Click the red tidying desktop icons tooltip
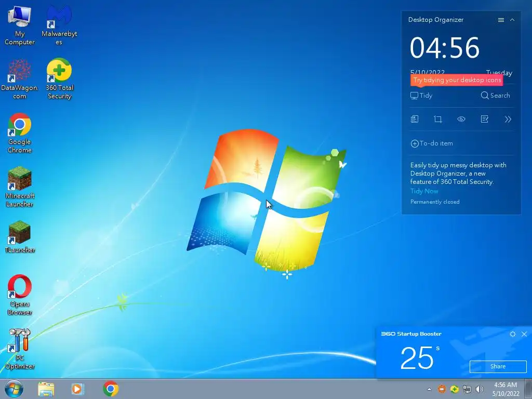This screenshot has height=399, width=532. coord(457,80)
